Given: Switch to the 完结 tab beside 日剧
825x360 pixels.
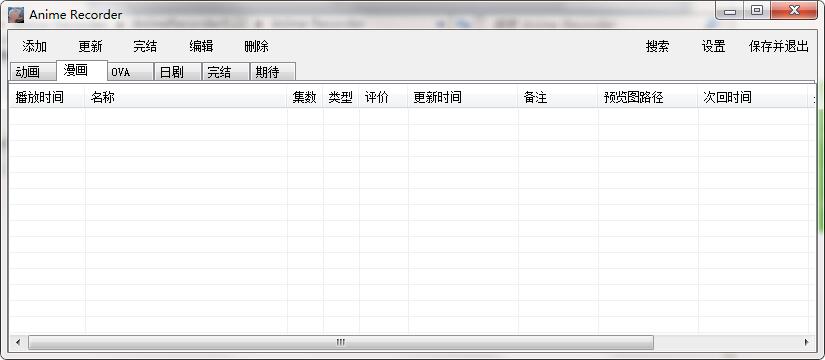Looking at the screenshot, I should 226,72.
